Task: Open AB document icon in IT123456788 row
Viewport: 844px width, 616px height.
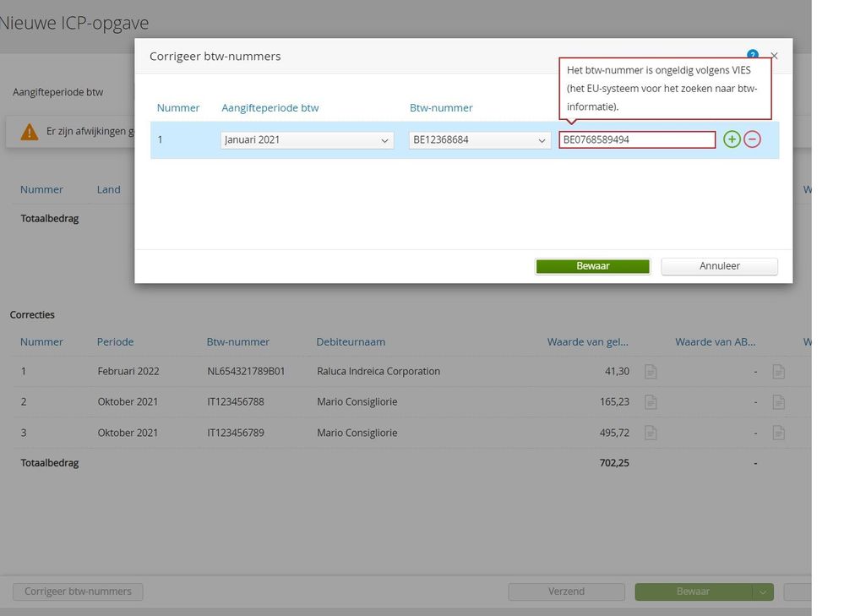Action: [x=778, y=402]
